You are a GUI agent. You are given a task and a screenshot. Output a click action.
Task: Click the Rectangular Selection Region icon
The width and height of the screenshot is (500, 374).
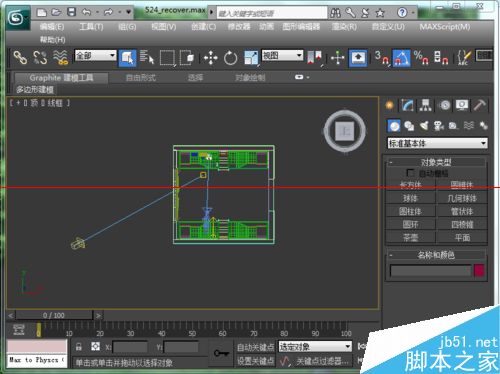point(167,58)
